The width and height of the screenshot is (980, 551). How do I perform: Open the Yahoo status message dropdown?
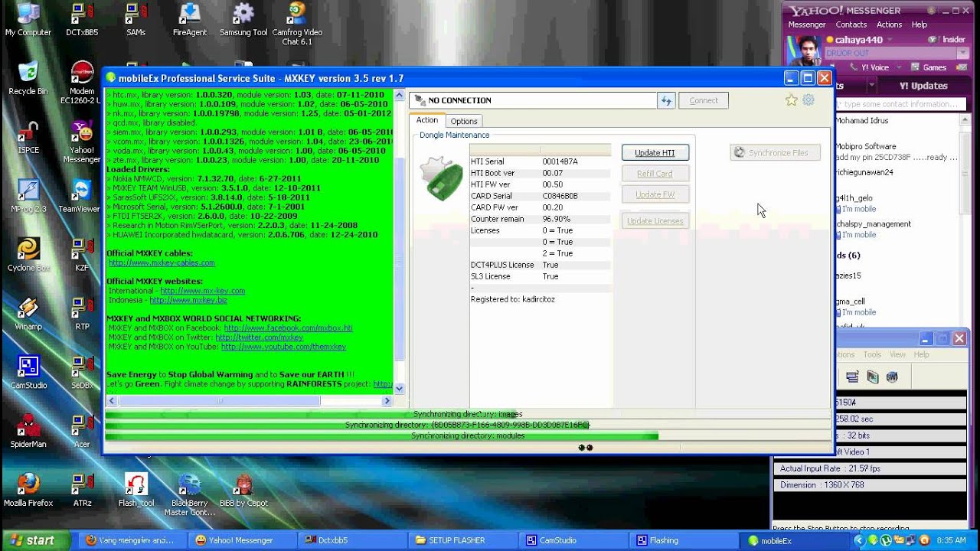pyautogui.click(x=962, y=54)
